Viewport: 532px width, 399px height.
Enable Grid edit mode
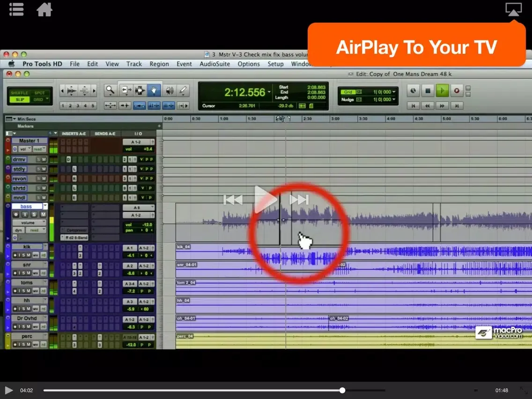coord(38,99)
